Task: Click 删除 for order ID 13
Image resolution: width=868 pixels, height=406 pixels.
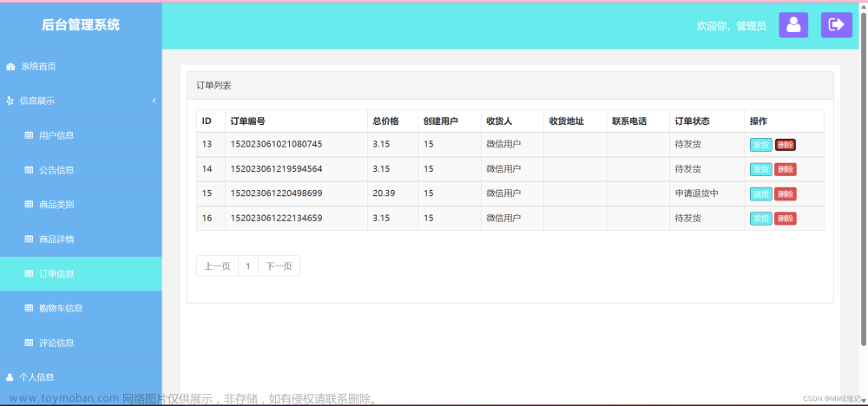Action: [x=786, y=145]
